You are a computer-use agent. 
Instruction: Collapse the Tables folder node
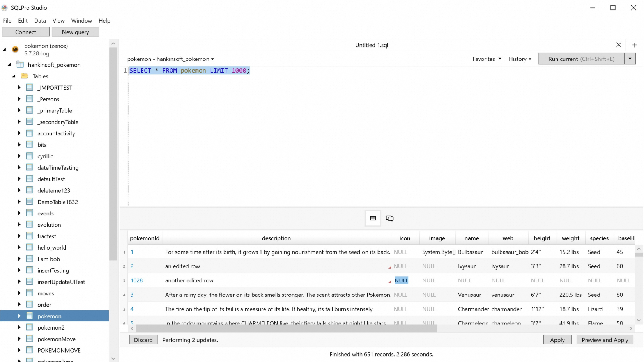(x=14, y=76)
